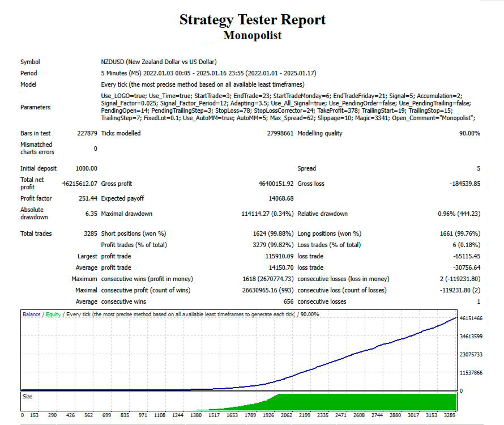Select consecutive profit value 26630965.16 (993)

(x=268, y=290)
